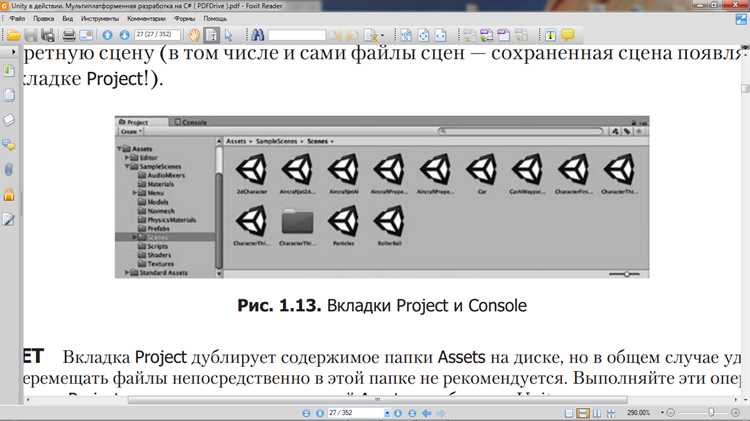
Task: Click the 290.00% zoom value
Action: 638,412
